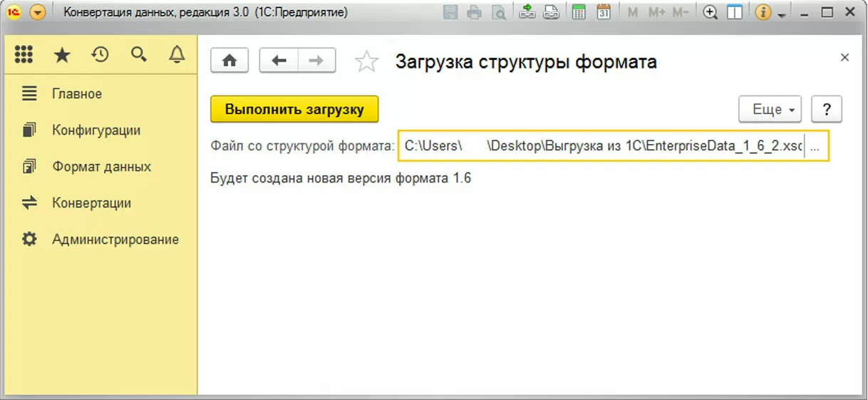
Task: Expand the arrow next to the info icon
Action: (x=782, y=14)
